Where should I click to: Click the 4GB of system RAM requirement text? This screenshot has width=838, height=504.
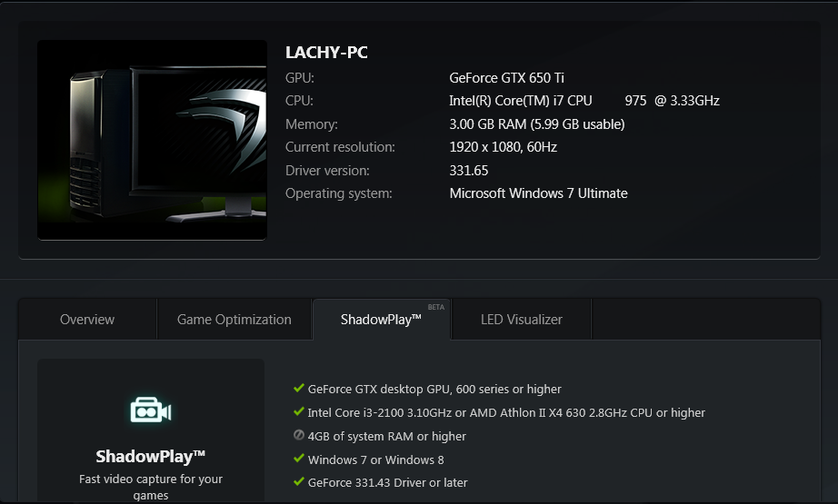(387, 436)
